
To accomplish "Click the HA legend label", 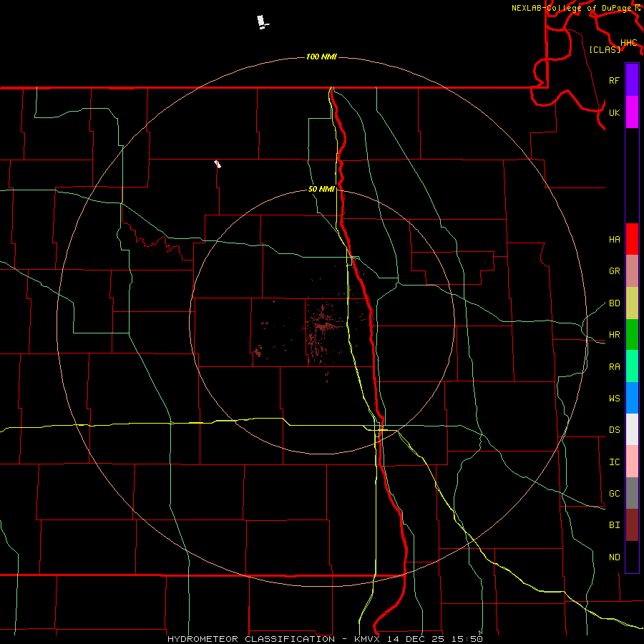I will click(x=614, y=239).
